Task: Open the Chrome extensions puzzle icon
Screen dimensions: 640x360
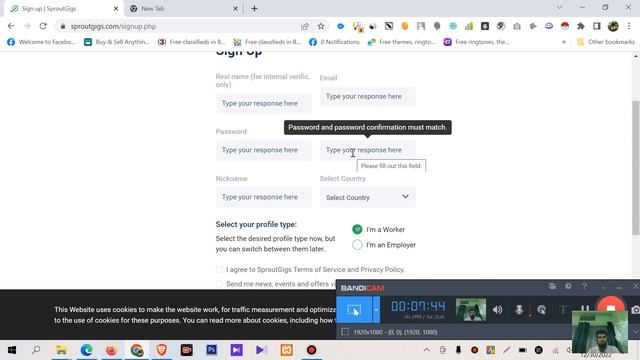Action: point(581,26)
